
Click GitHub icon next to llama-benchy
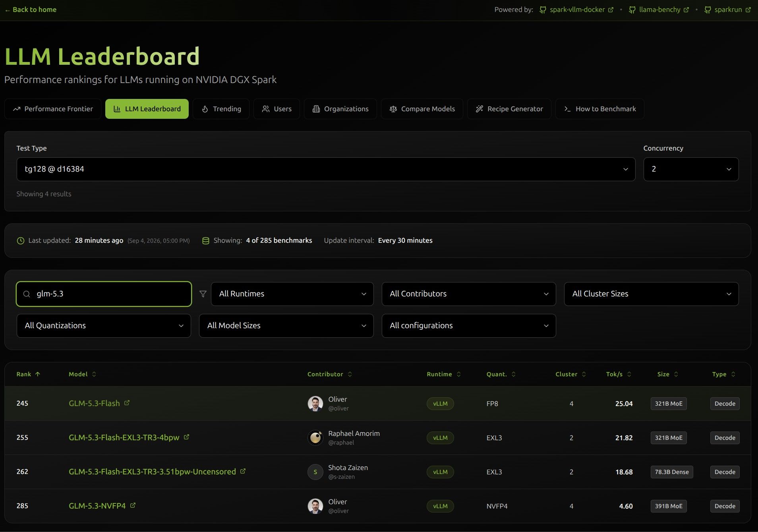coord(632,10)
